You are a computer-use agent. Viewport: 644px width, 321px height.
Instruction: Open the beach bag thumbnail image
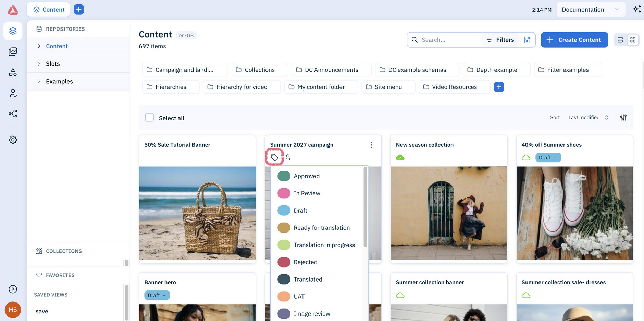[197, 213]
